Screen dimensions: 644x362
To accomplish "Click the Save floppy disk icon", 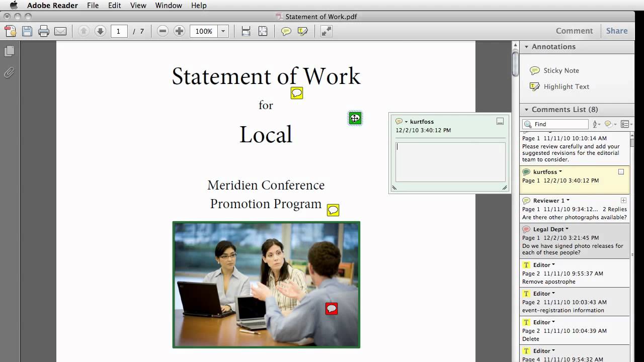I will (x=27, y=31).
